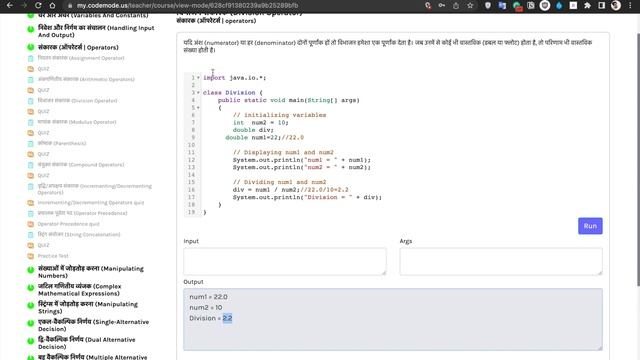Image resolution: width=640 pixels, height=360 pixels.
Task: Open the browser home page icon
Action: point(52,5)
